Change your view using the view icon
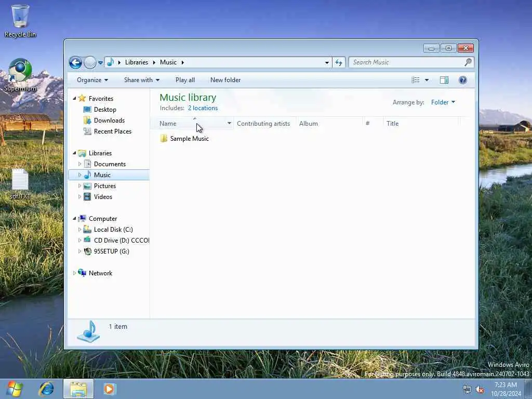 coord(415,80)
